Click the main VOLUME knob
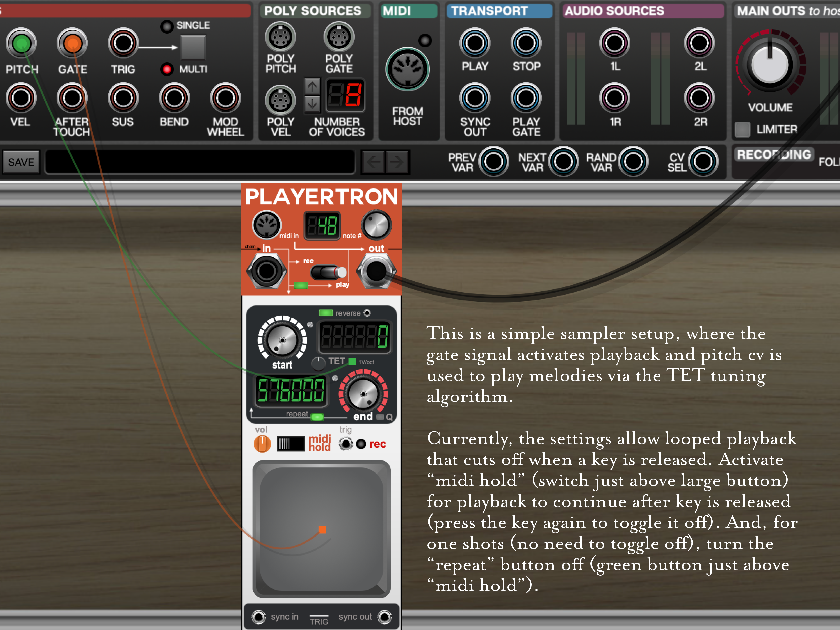The width and height of the screenshot is (840, 630). 770,65
